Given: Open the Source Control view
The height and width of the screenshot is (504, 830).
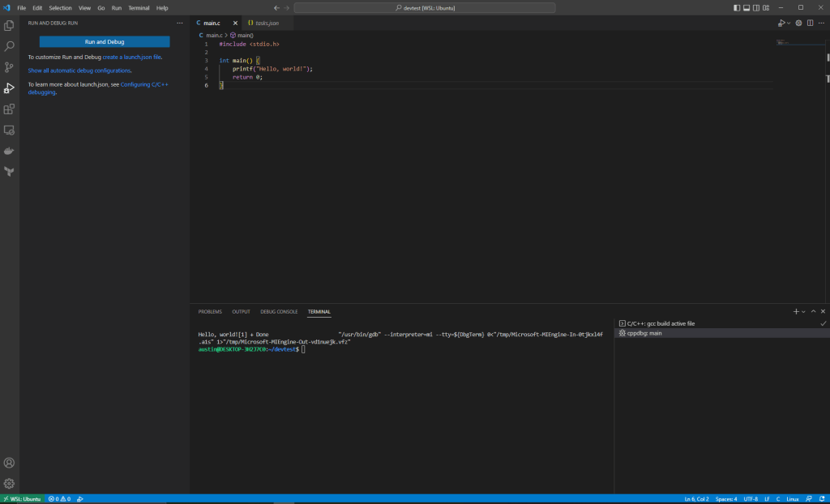Looking at the screenshot, I should [x=10, y=67].
